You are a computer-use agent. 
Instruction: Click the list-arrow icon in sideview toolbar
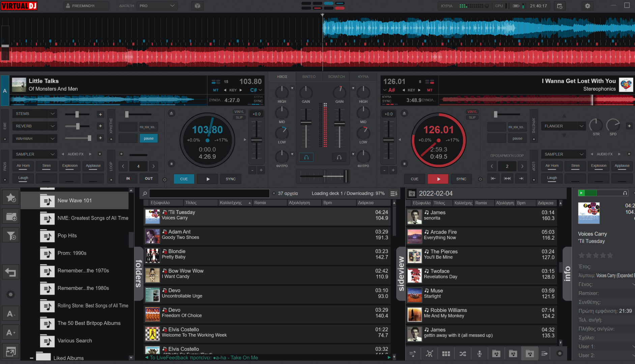(544, 354)
